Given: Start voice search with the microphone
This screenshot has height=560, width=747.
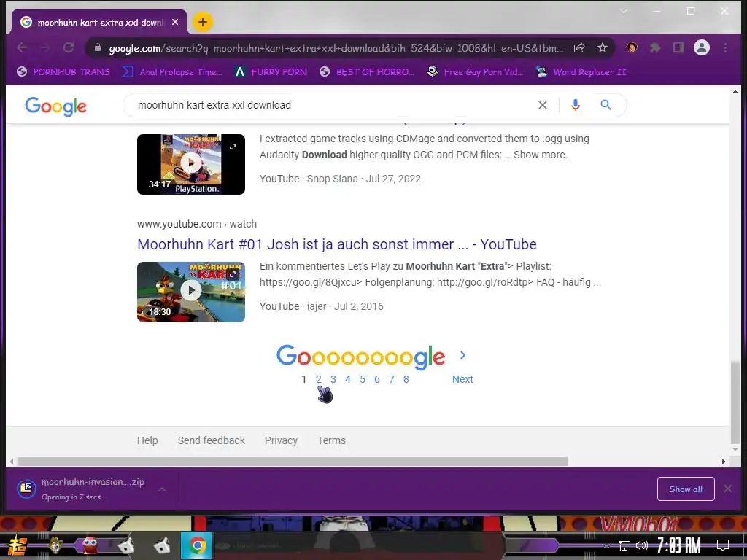Looking at the screenshot, I should coord(576,105).
